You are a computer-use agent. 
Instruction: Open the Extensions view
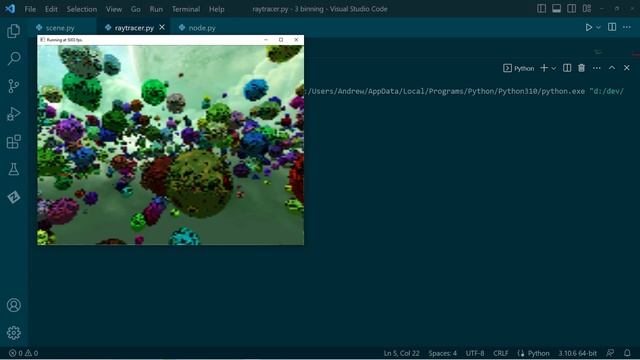pos(13,142)
